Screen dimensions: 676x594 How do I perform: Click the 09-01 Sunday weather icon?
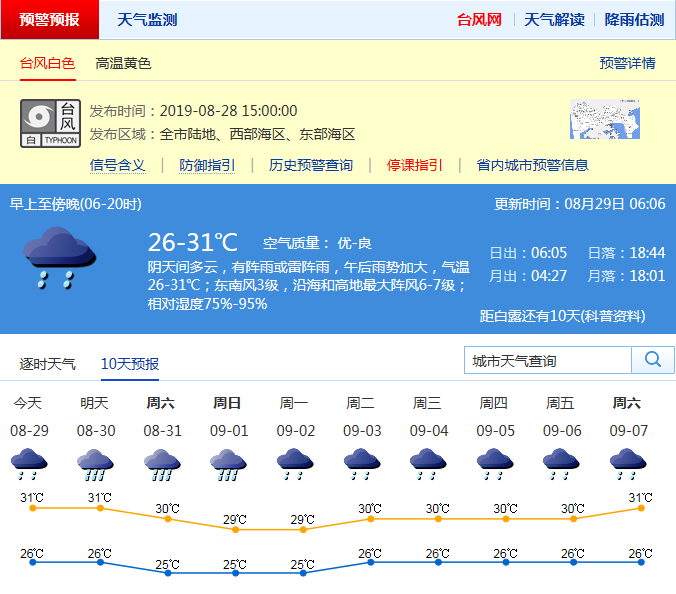click(227, 464)
